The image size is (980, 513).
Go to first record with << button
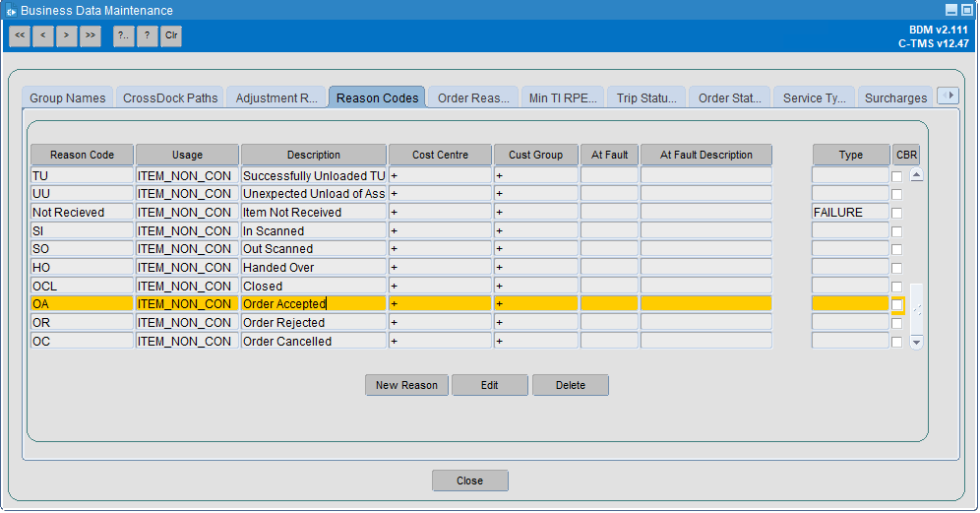coord(20,35)
